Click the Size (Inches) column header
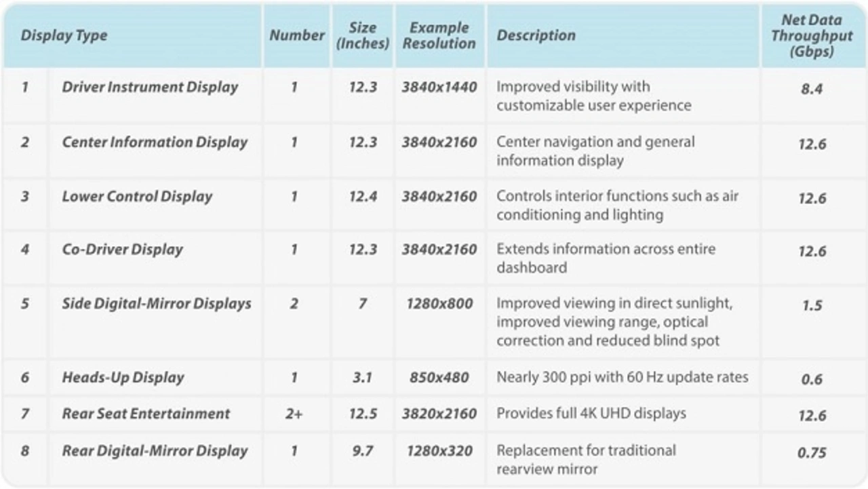868x489 pixels. tap(362, 36)
